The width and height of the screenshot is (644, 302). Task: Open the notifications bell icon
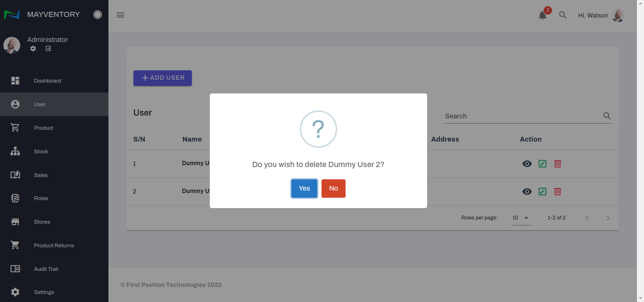click(x=543, y=15)
